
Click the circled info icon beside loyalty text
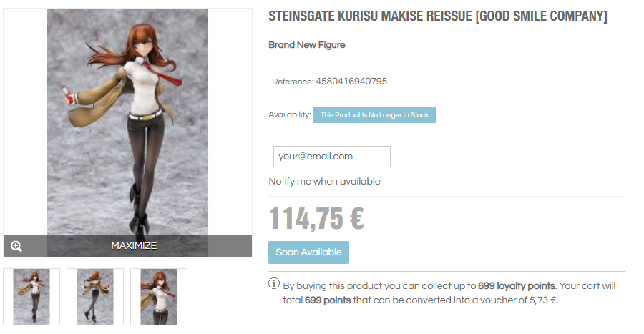click(x=274, y=283)
